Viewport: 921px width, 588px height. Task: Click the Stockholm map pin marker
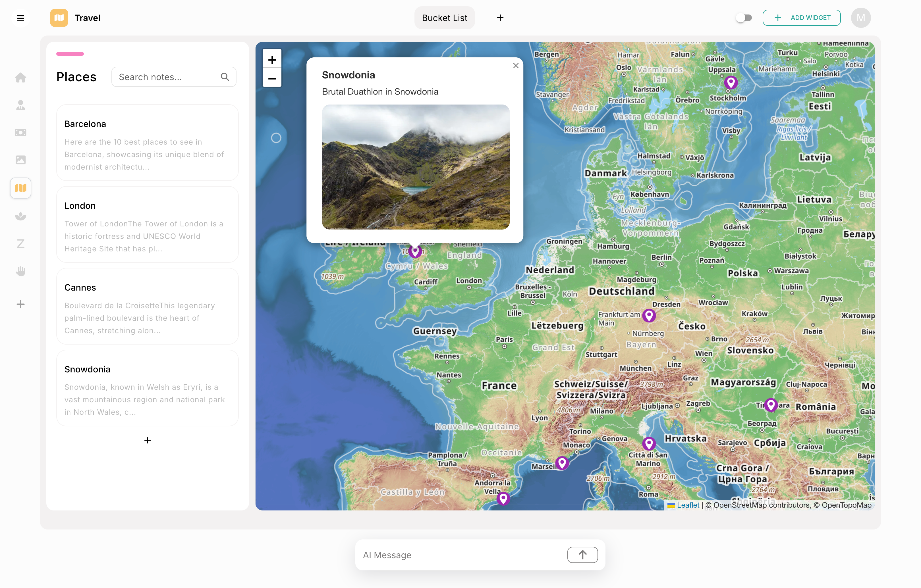coord(731,82)
